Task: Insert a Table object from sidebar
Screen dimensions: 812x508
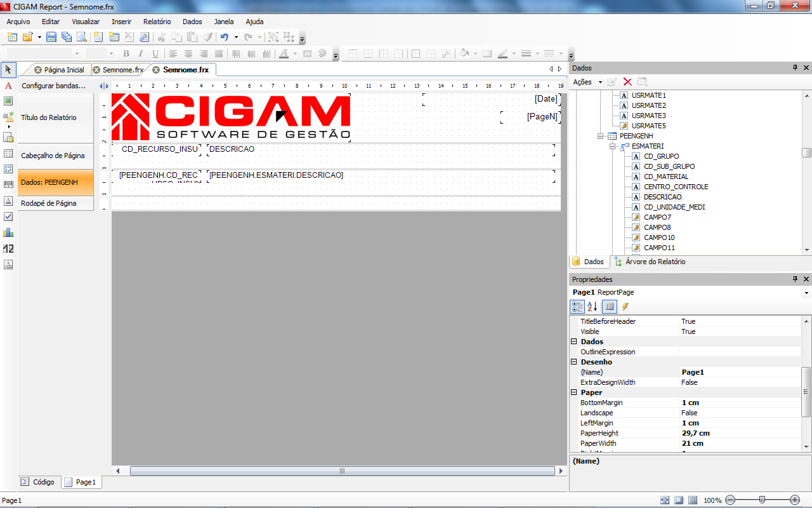Action: point(8,153)
